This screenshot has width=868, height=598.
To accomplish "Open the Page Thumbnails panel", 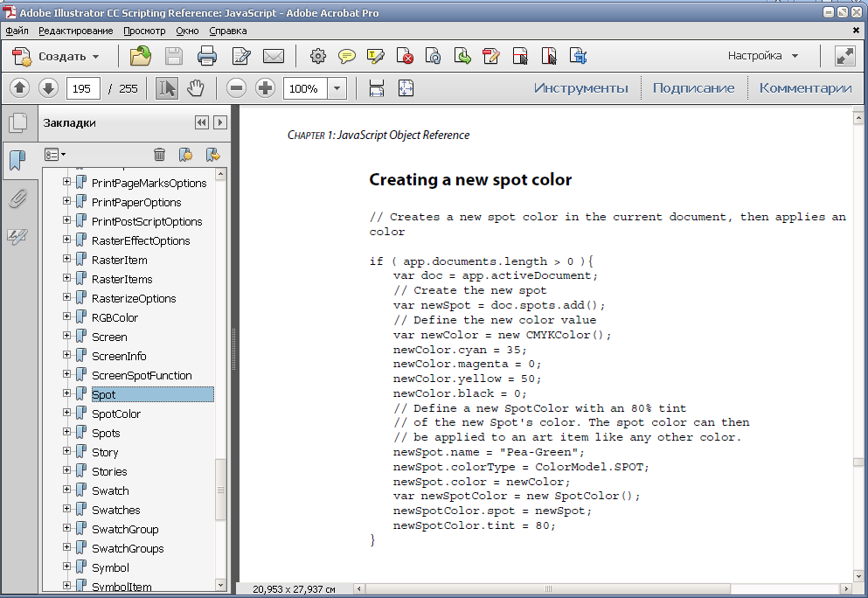I will (x=17, y=123).
